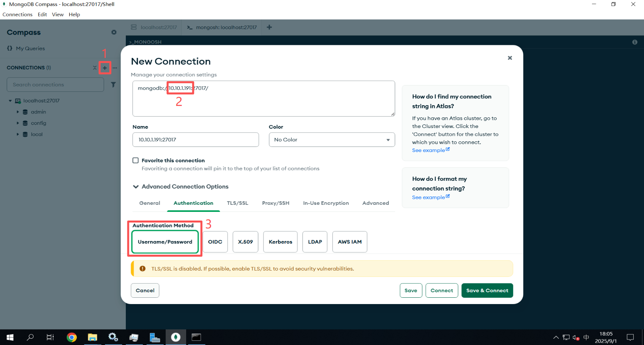This screenshot has width=644, height=345.
Task: Click the Cancel button
Action: click(x=145, y=291)
